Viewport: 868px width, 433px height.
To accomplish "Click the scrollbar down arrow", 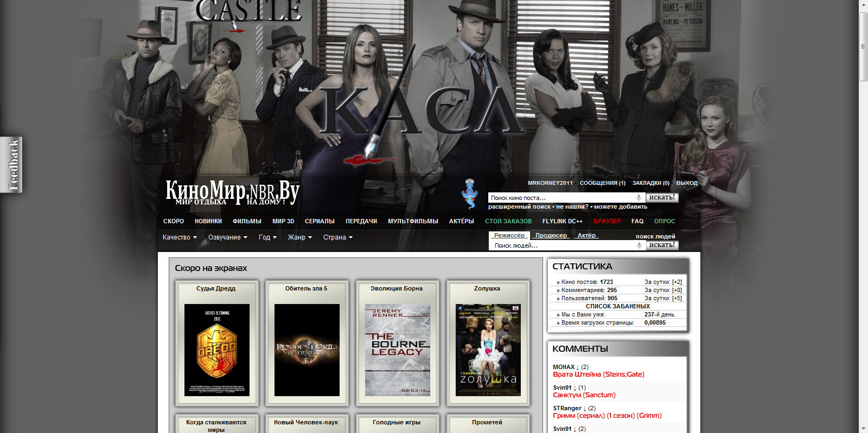I will tap(863, 428).
